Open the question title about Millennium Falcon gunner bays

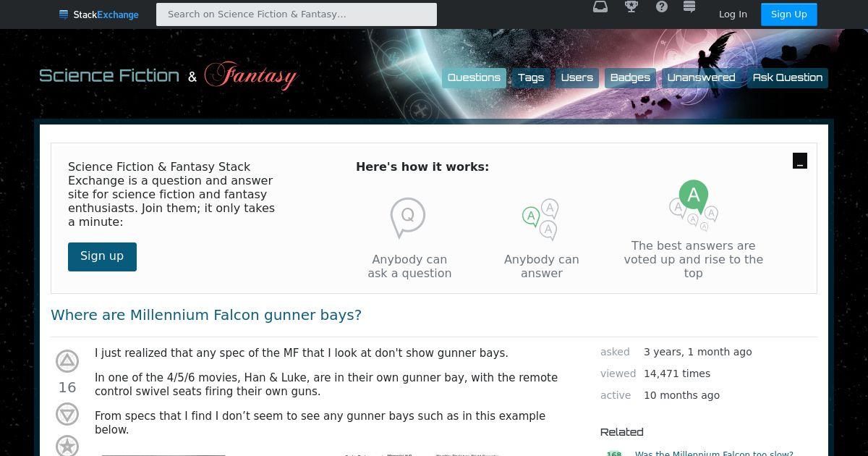click(x=206, y=315)
